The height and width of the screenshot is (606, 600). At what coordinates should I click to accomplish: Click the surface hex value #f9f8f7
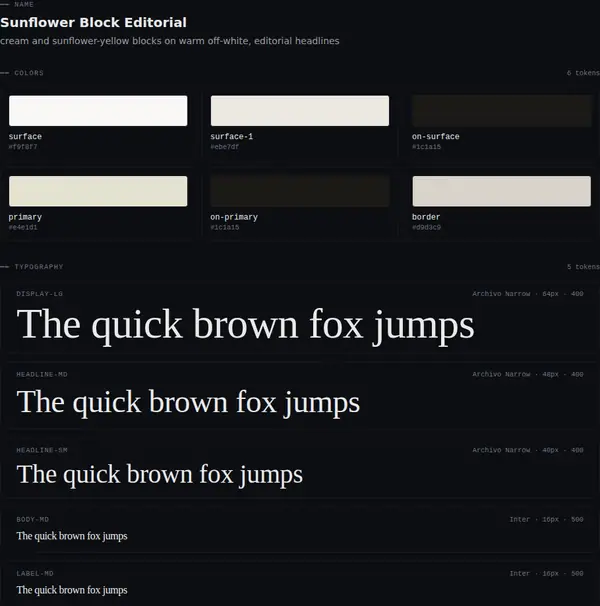tap(23, 147)
